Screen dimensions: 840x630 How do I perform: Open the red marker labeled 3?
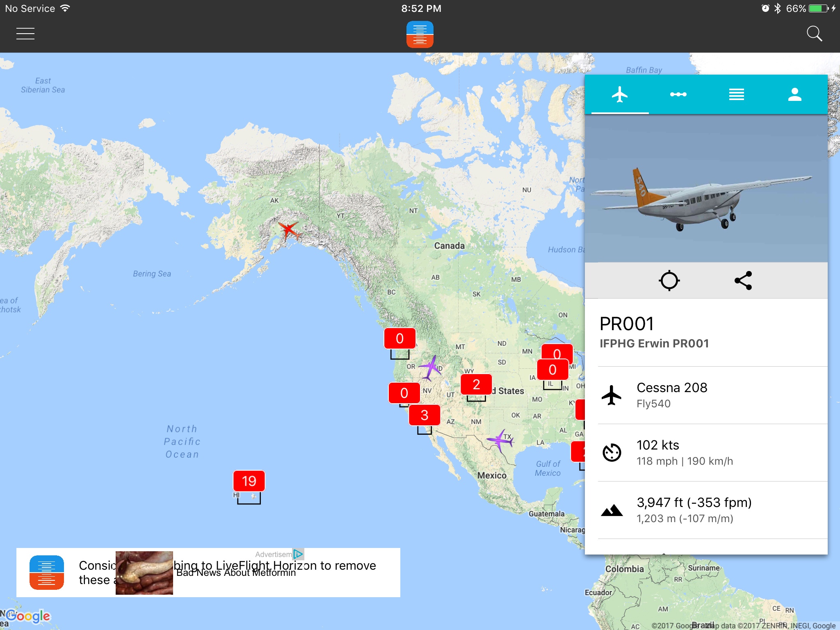[x=425, y=415]
